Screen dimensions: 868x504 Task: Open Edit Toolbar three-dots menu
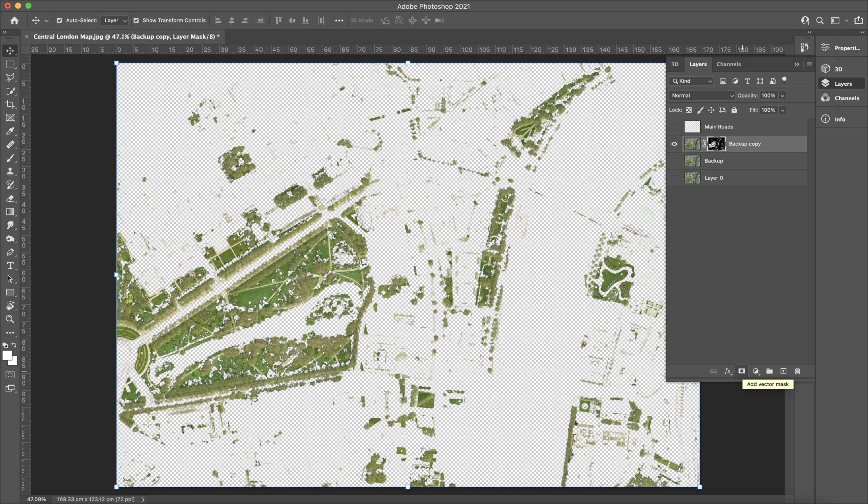[x=10, y=333]
